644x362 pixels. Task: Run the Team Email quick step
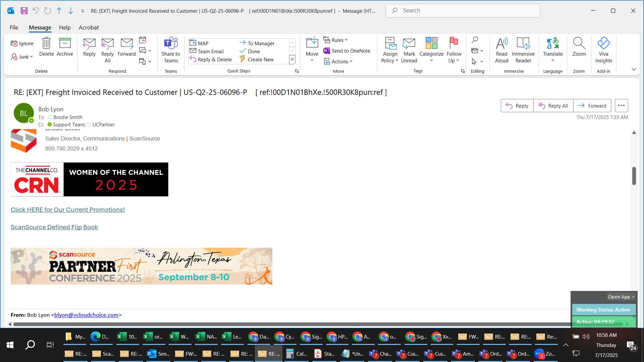pos(207,51)
